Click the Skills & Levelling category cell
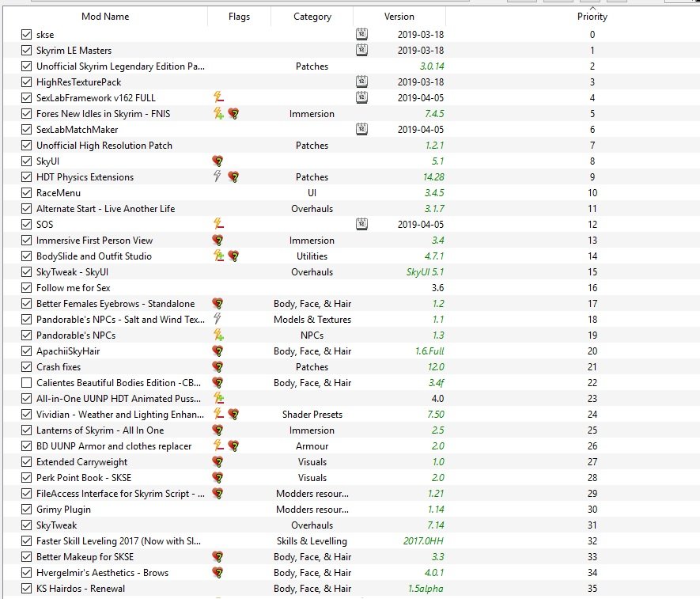 click(x=312, y=541)
